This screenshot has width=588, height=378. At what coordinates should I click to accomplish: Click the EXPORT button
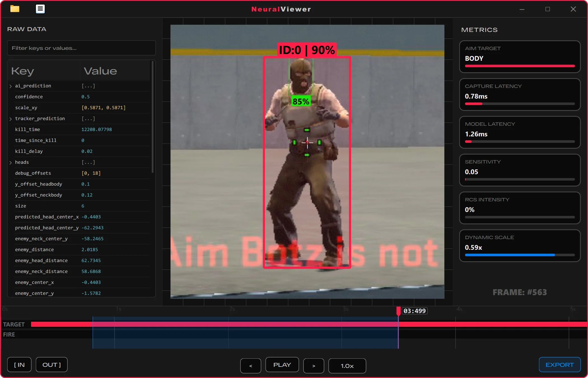(559, 365)
